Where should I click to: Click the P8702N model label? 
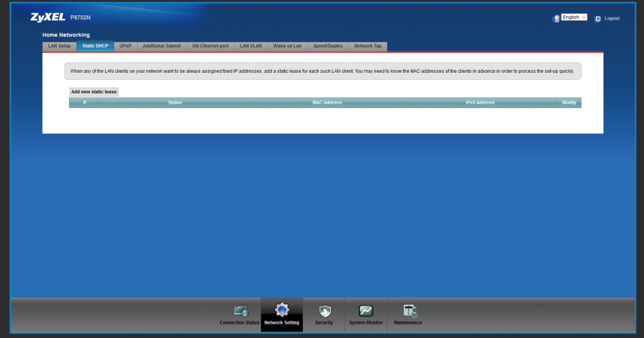click(80, 17)
